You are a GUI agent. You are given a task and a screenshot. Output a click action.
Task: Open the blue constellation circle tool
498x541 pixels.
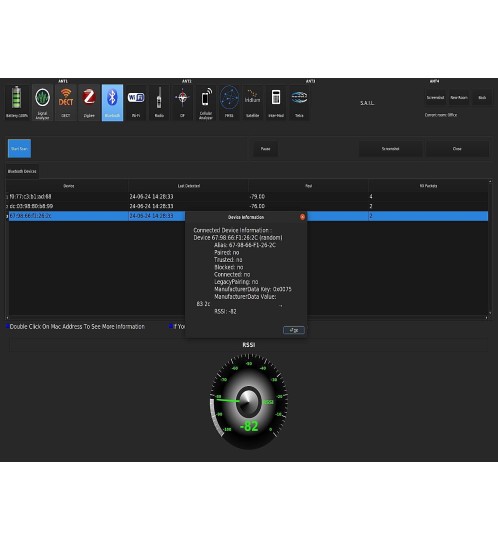pyautogui.click(x=229, y=102)
